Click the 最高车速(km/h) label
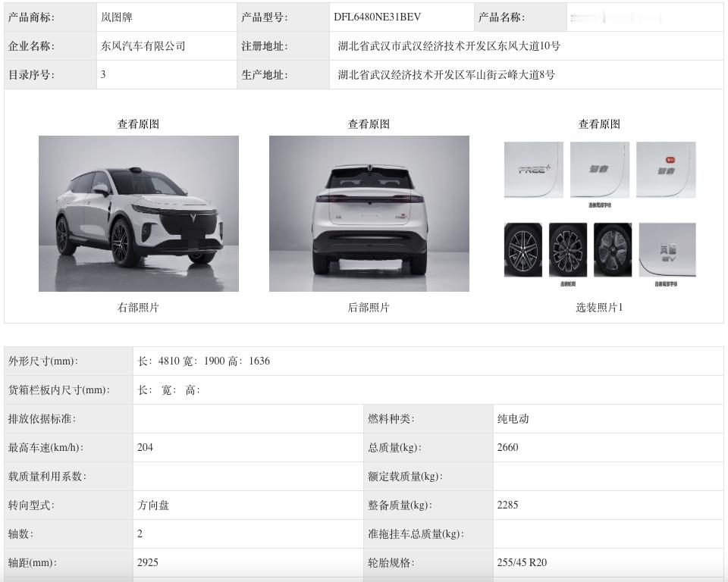The height and width of the screenshot is (582, 728). 45,447
